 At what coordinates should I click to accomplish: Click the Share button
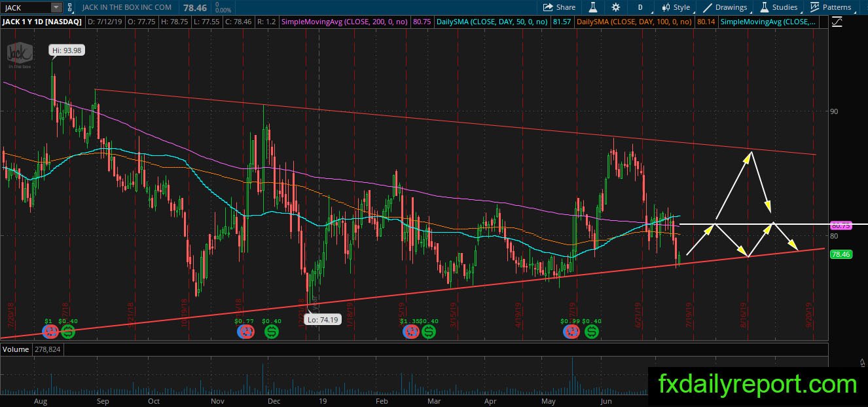(x=560, y=7)
